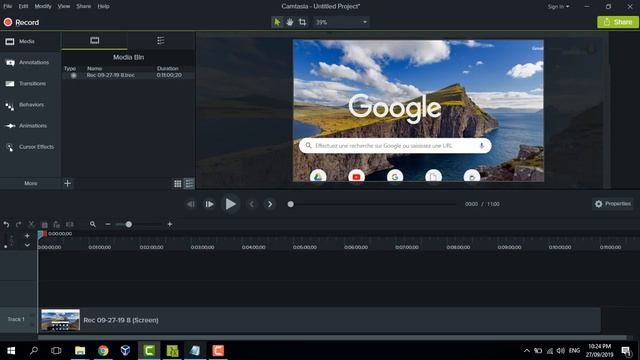Click the preview playback scrubber handle
Image resolution: width=640 pixels, height=360 pixels.
[x=291, y=204]
